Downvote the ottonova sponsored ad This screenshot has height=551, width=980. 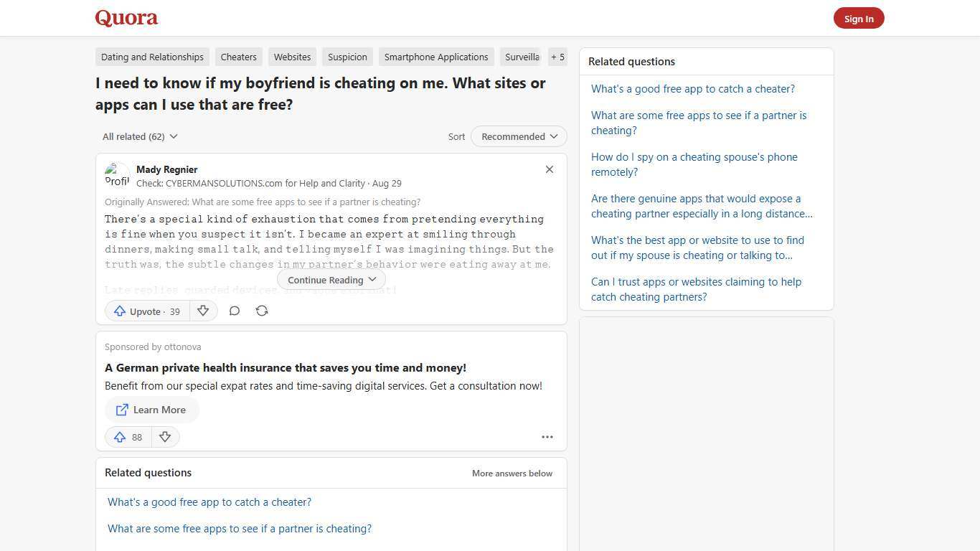(x=165, y=437)
